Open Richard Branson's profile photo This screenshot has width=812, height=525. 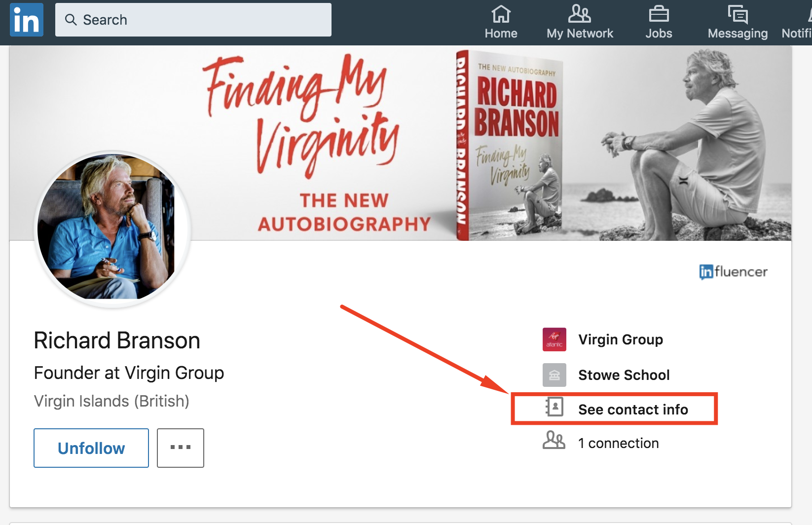coord(112,229)
